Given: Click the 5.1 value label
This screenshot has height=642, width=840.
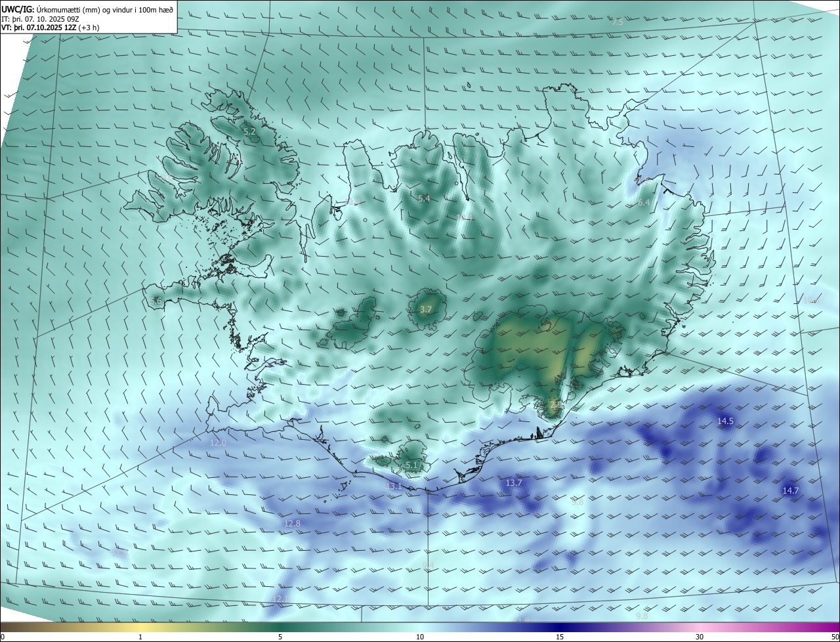Looking at the screenshot, I should (x=411, y=465).
